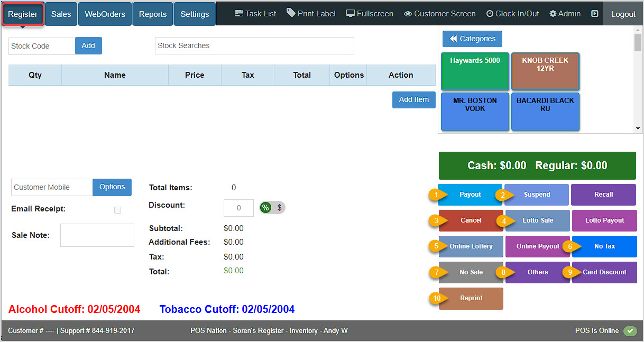This screenshot has height=342, width=644.
Task: Click the Print Label icon
Action: (x=310, y=13)
